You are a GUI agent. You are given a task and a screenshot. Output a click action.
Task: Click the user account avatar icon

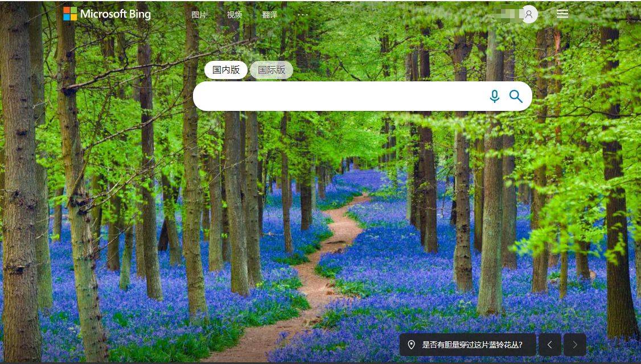[529, 14]
